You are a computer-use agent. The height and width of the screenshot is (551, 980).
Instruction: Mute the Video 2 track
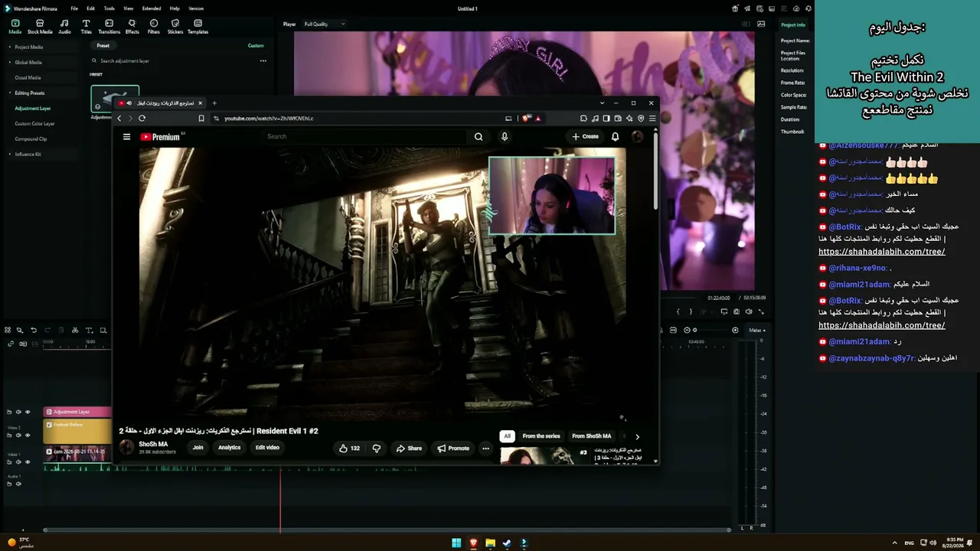18,435
